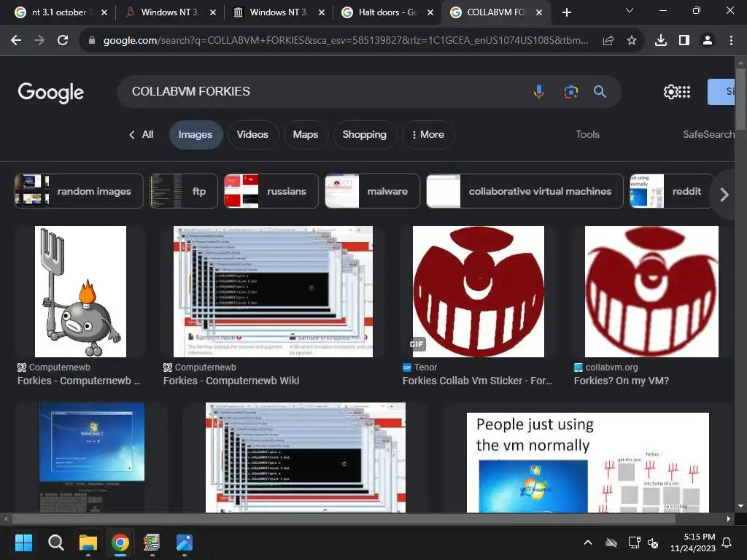The width and height of the screenshot is (747, 560).
Task: Open the SafeSearch setting
Action: point(709,135)
